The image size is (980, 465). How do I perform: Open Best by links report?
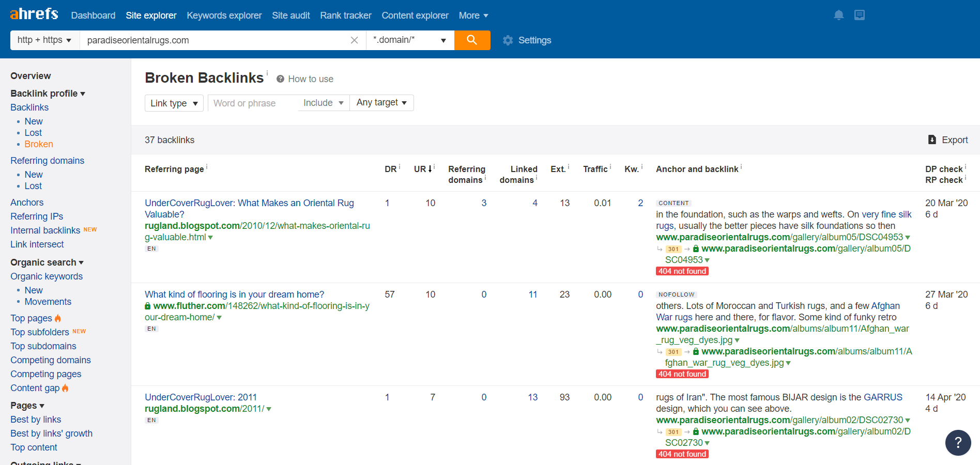tap(36, 420)
